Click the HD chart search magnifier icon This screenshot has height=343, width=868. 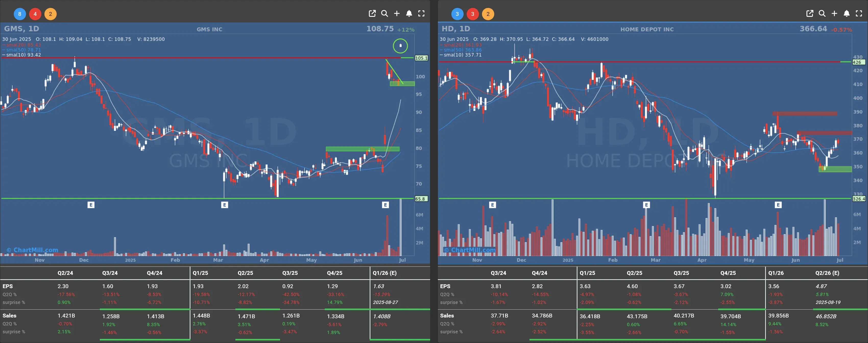point(822,14)
